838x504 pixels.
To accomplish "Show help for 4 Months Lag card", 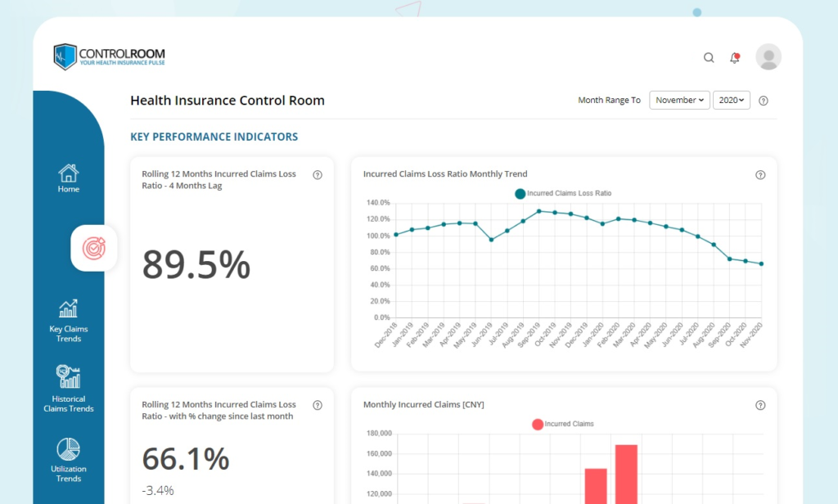I will pyautogui.click(x=318, y=175).
